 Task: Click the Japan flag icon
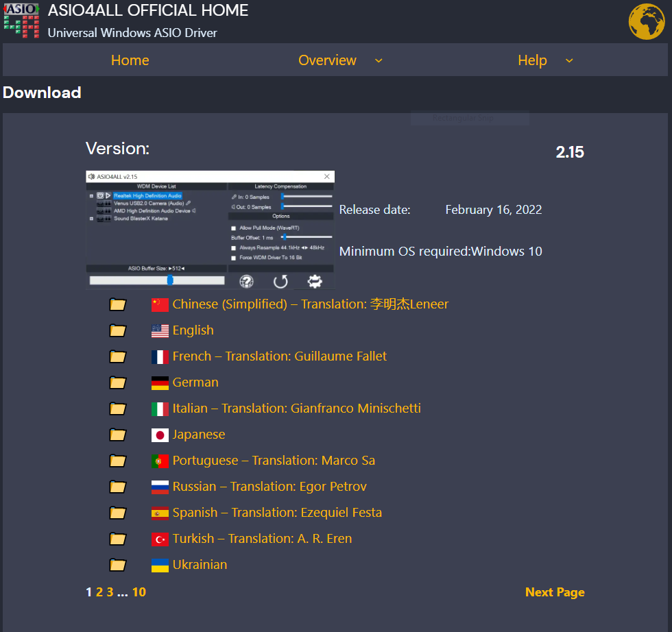pyautogui.click(x=160, y=435)
